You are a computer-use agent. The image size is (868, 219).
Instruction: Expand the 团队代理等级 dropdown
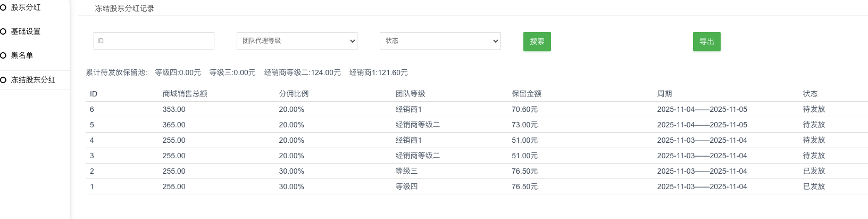click(297, 41)
